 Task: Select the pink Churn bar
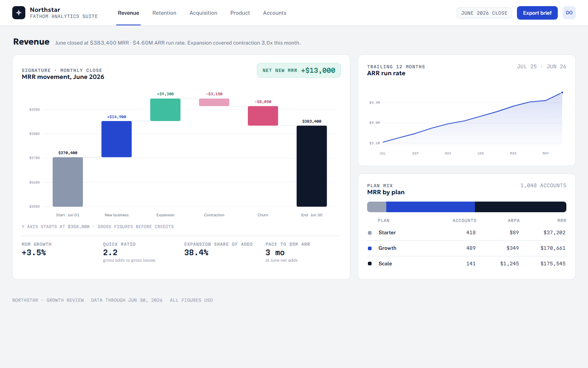(x=263, y=116)
